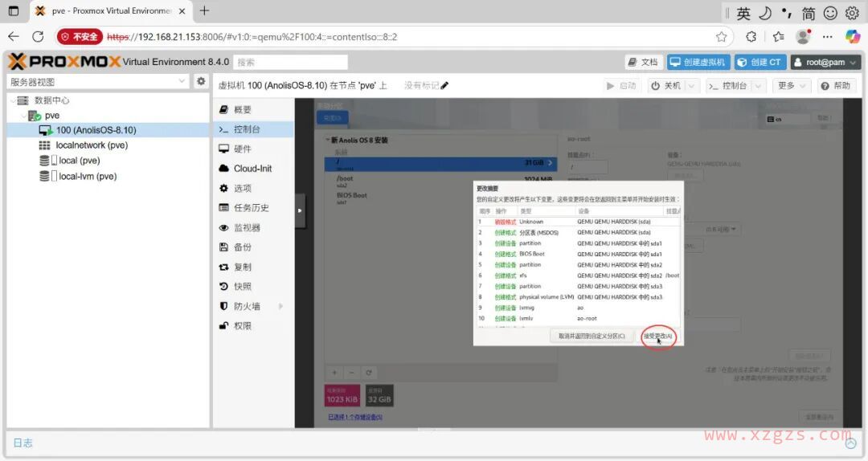Open the root@pam user menu
Viewport: 868px width, 461px height.
(825, 62)
